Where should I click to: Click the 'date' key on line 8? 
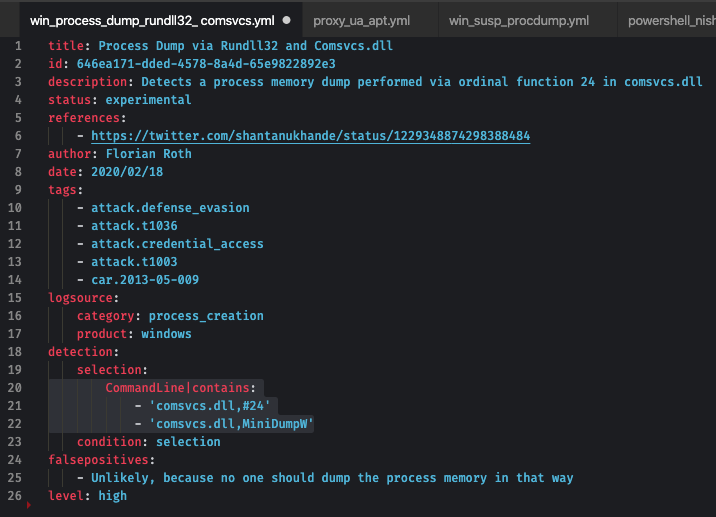[63, 172]
